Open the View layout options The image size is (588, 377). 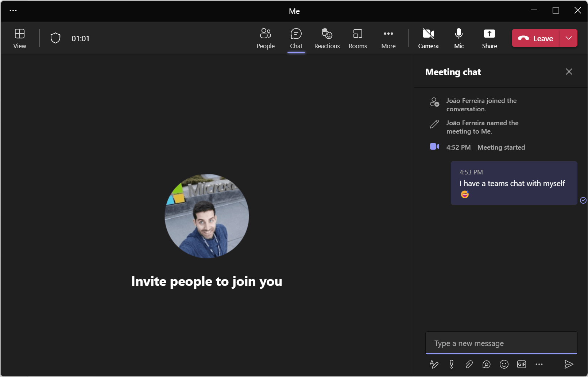click(20, 38)
